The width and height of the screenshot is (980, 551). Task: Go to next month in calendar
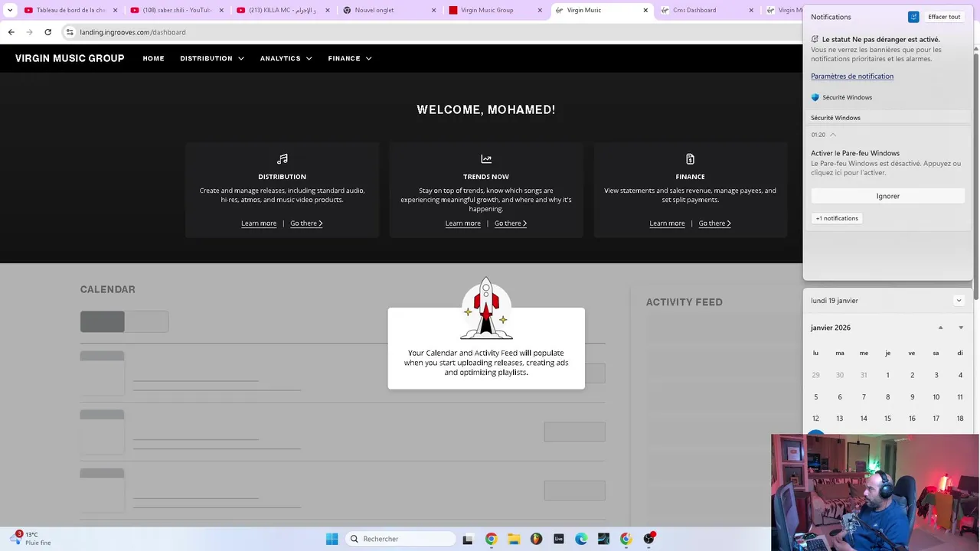tap(961, 328)
